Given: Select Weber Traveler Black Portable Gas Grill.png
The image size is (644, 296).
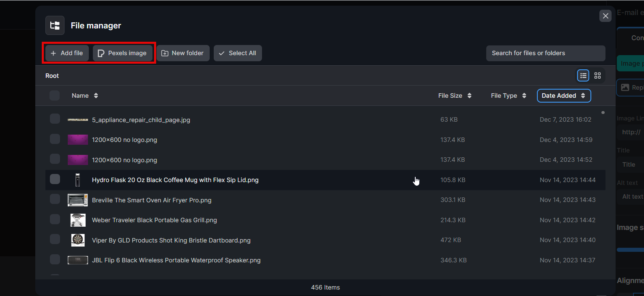Looking at the screenshot, I should tap(155, 220).
